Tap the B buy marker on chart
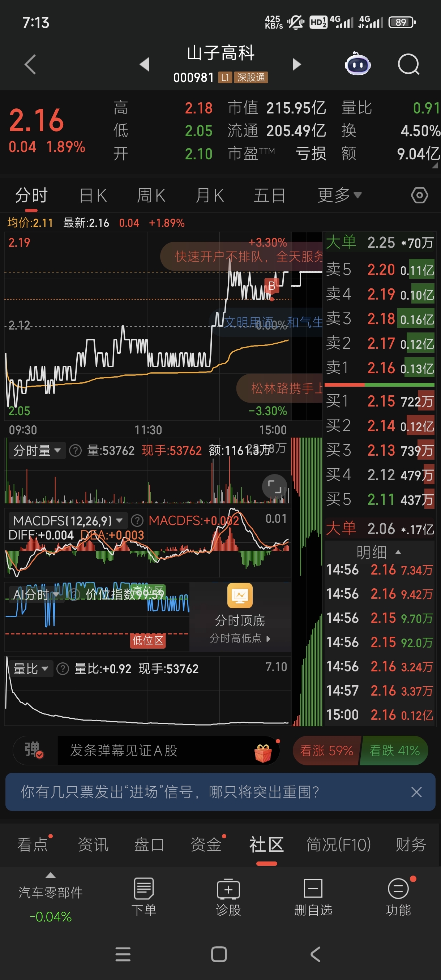 272,286
